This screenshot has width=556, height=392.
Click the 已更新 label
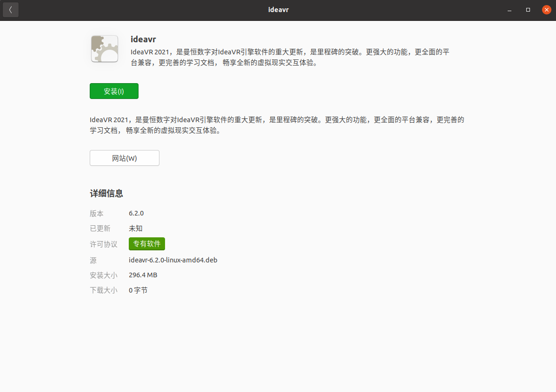tap(100, 229)
